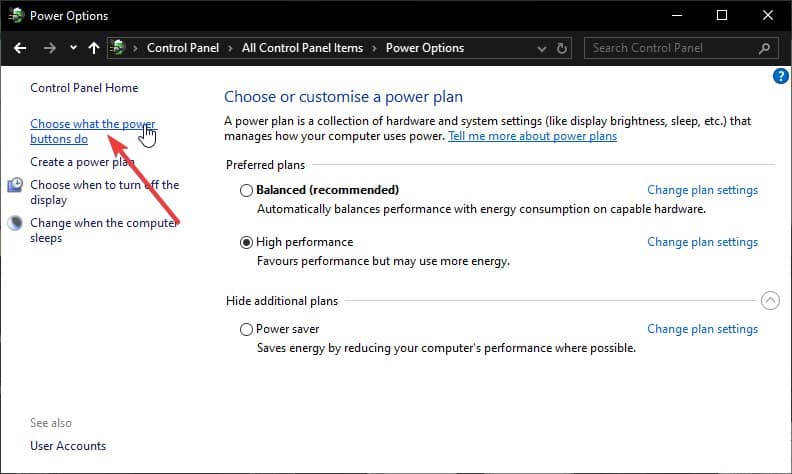The height and width of the screenshot is (474, 792).
Task: Go back with the back arrow
Action: pos(20,48)
